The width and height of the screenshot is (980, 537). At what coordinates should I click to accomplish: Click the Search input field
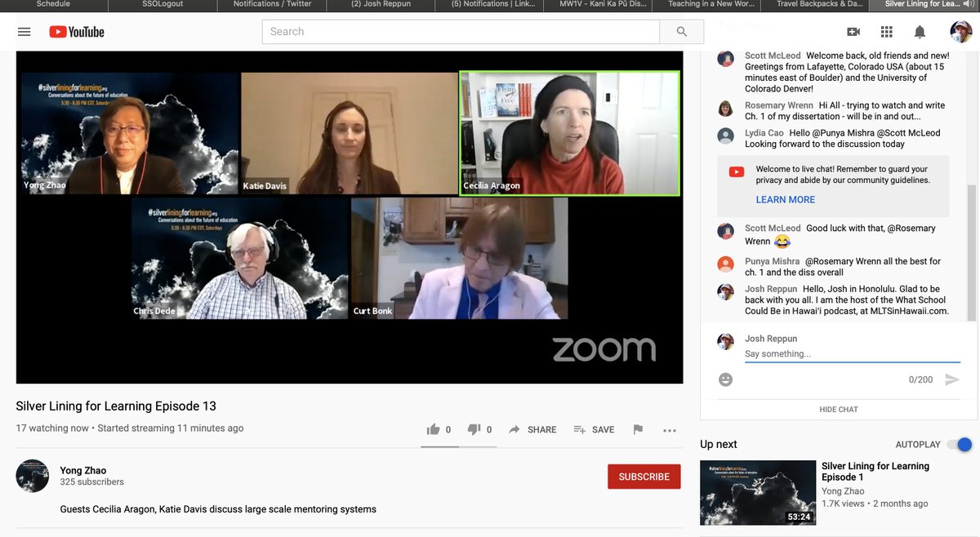tap(461, 32)
